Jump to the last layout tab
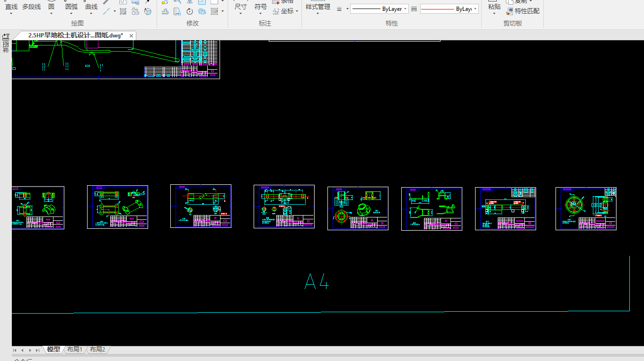This screenshot has height=361, width=644. (x=37, y=350)
